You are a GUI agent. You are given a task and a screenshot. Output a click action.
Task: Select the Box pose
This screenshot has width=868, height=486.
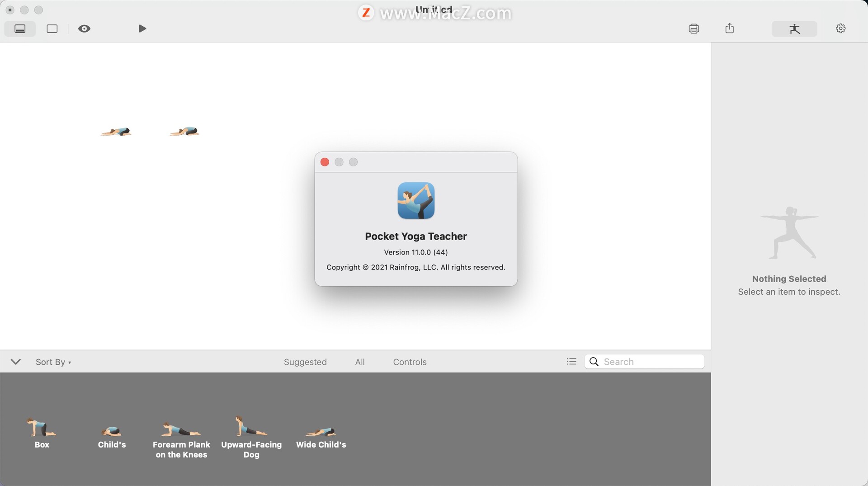(x=42, y=433)
